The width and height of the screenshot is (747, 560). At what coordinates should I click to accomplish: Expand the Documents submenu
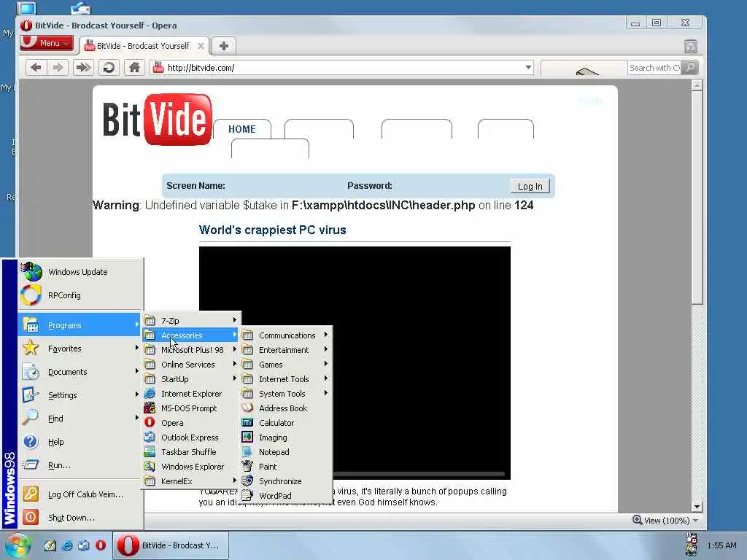tap(80, 372)
